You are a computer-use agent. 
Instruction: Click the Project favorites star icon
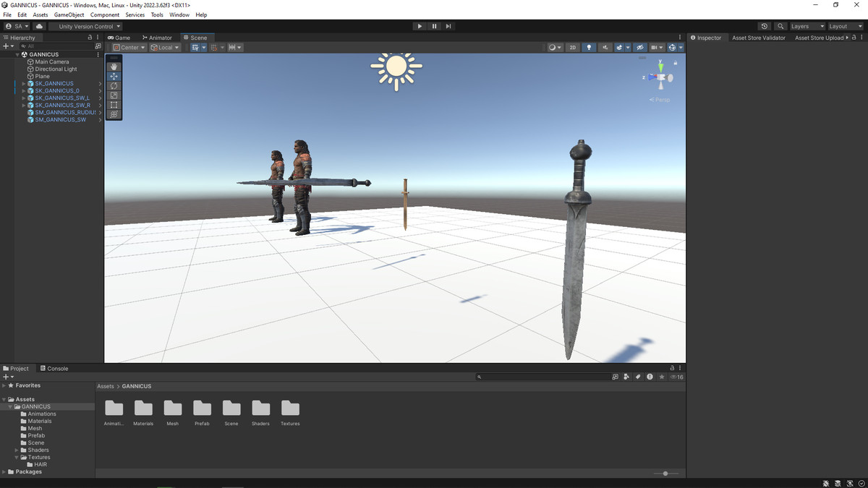pos(661,377)
